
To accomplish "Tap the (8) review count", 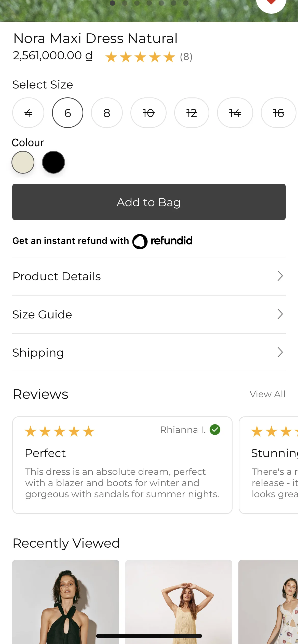I will click(186, 57).
